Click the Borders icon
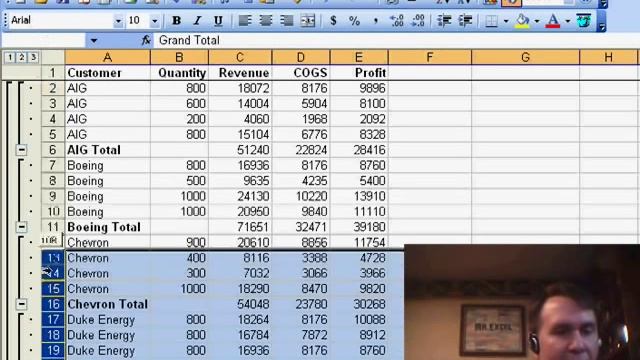 (491, 20)
